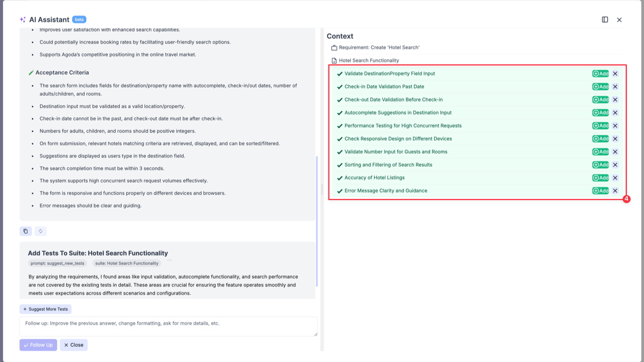Click Add on Validate DestinationProperty Field Input
This screenshot has width=644, height=362.
click(x=600, y=73)
